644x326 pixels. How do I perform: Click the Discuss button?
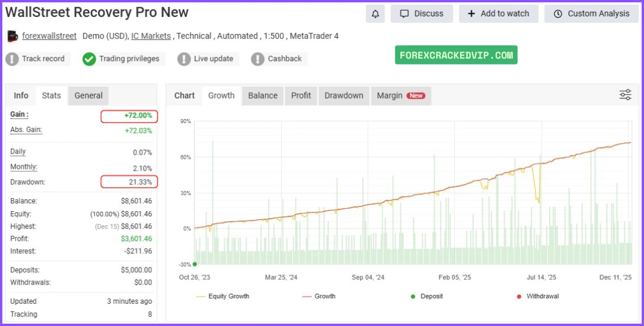click(422, 13)
